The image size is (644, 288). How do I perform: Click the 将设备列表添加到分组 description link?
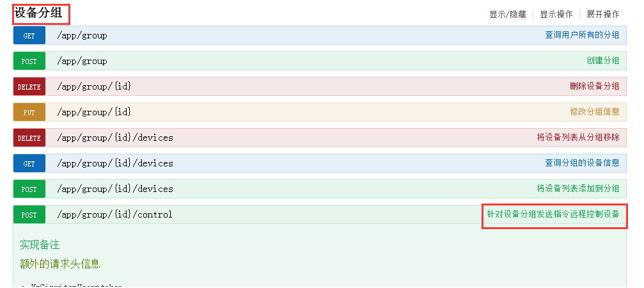pyautogui.click(x=577, y=189)
